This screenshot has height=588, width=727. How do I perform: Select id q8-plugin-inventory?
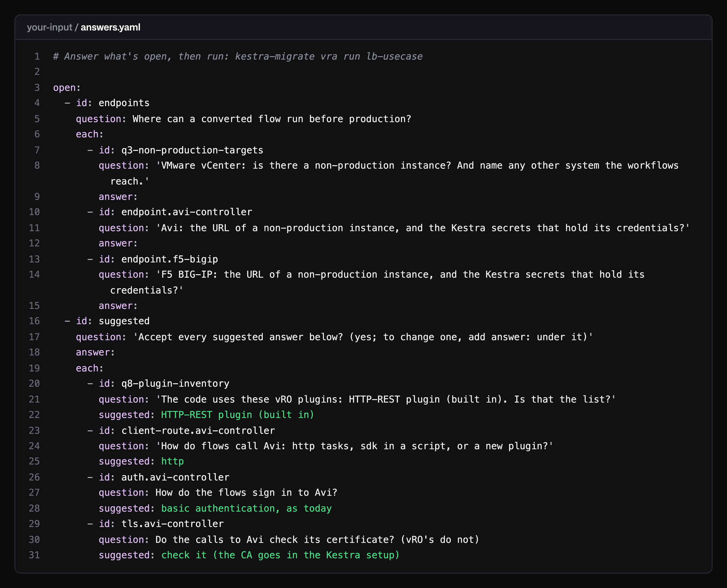coord(175,383)
